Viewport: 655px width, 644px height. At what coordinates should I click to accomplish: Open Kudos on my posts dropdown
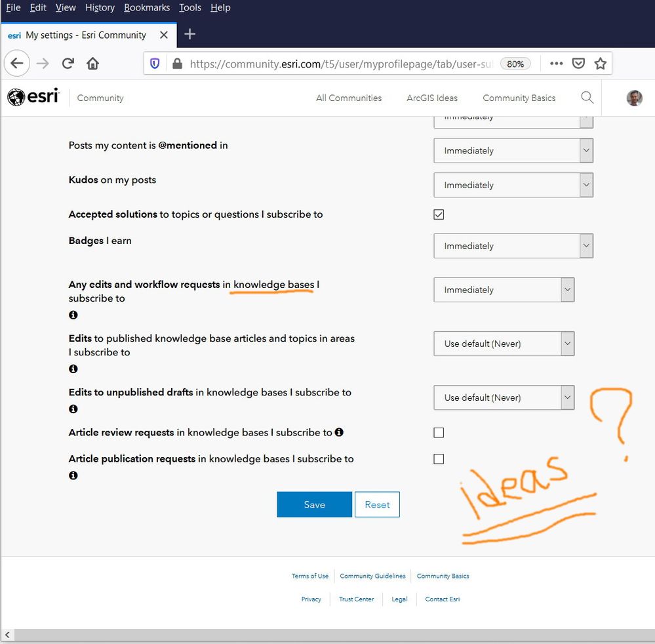[x=513, y=185]
